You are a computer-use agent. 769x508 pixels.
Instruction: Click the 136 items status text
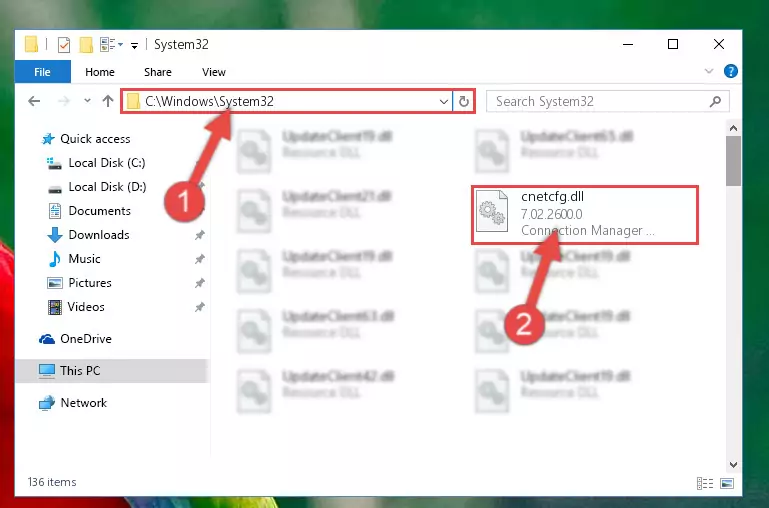tap(52, 482)
